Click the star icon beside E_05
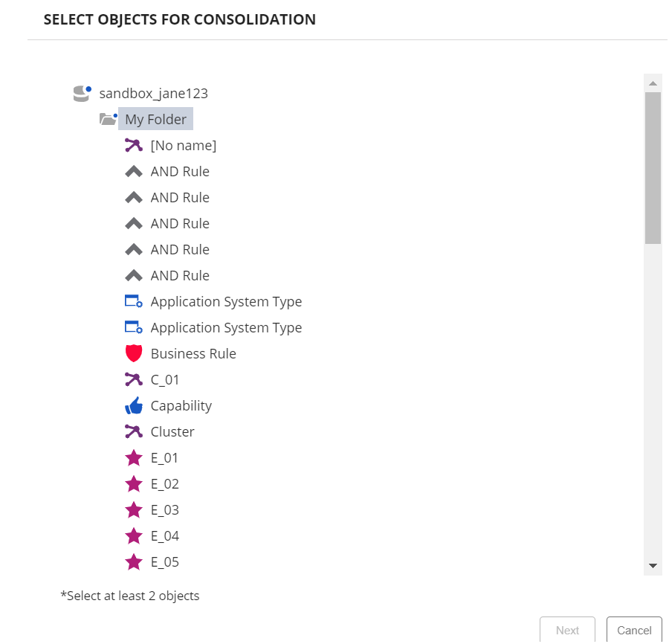Image resolution: width=669 pixels, height=644 pixels. coord(134,561)
